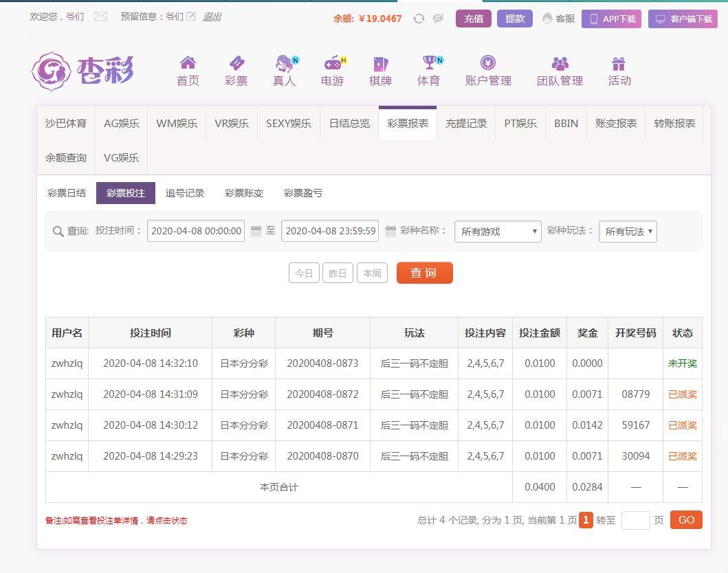Select the 昨日 quick date filter
This screenshot has height=573, width=728.
[x=338, y=273]
